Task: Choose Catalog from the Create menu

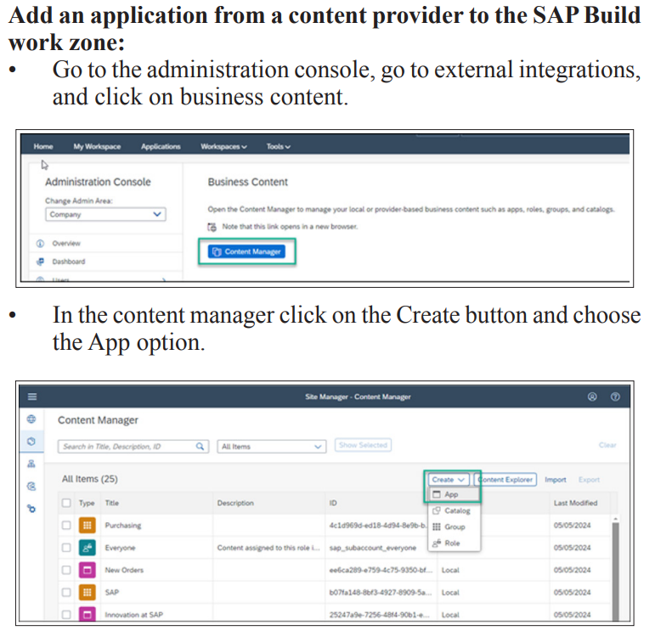Action: point(454,510)
